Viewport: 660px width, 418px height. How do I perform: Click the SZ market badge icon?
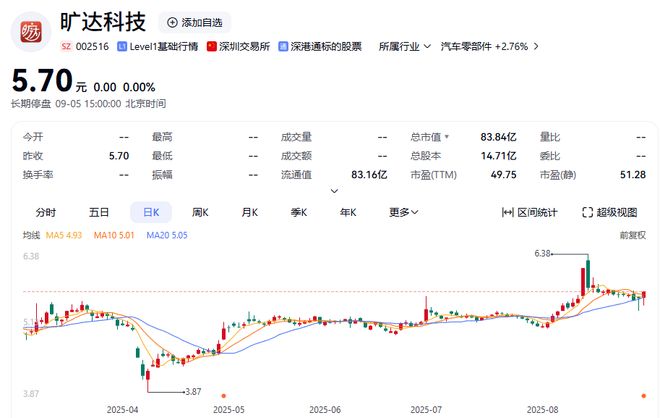point(66,46)
